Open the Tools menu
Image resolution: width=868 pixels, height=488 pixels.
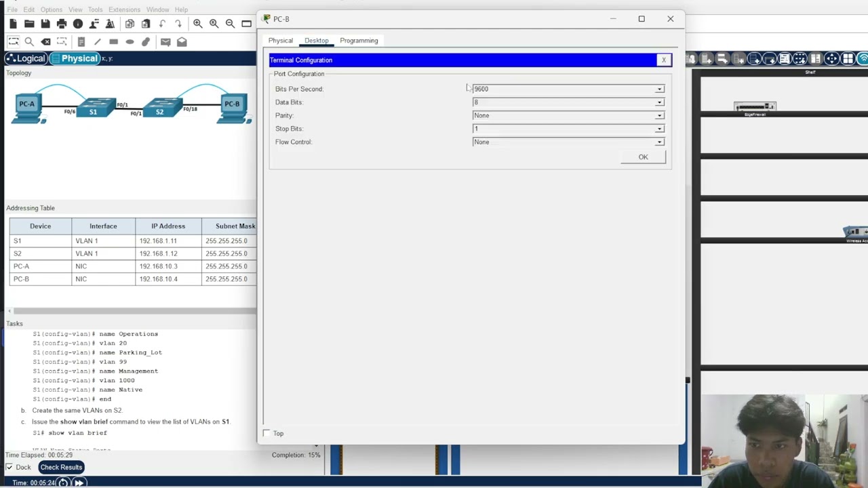95,9
